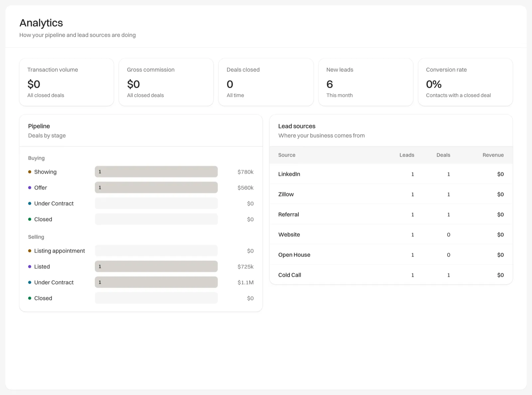Select the Referral source row

pos(391,214)
